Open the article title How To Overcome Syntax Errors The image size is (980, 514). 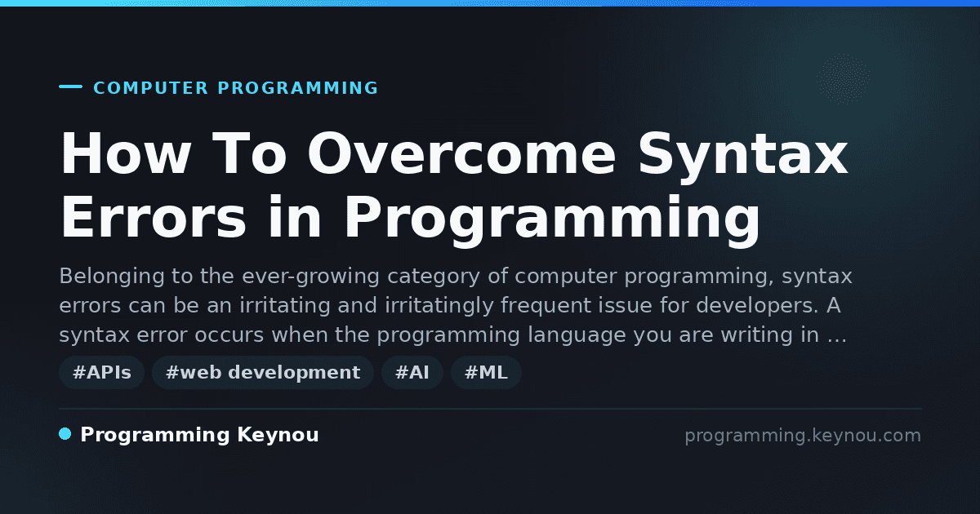coord(454,187)
